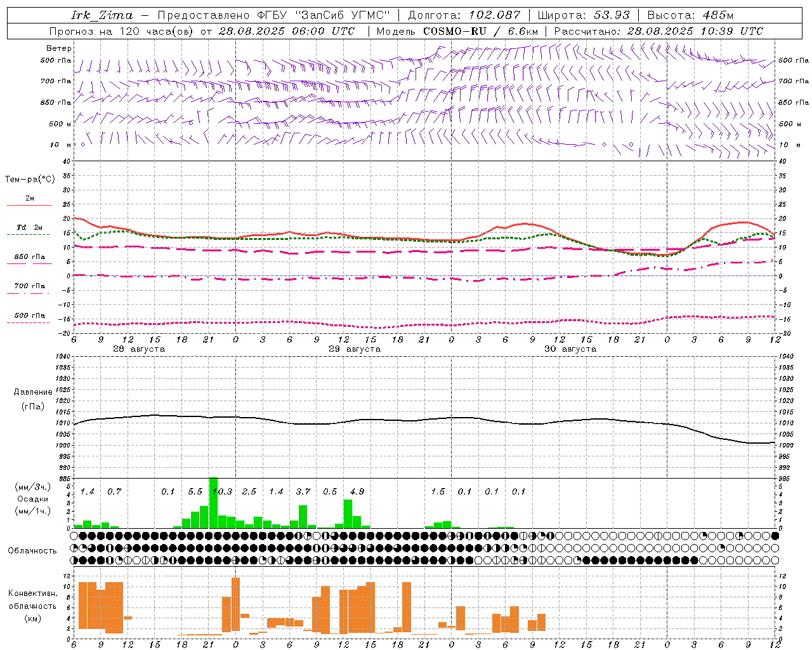Click the 850 гПа dashed legend entry under Td

click(x=29, y=260)
